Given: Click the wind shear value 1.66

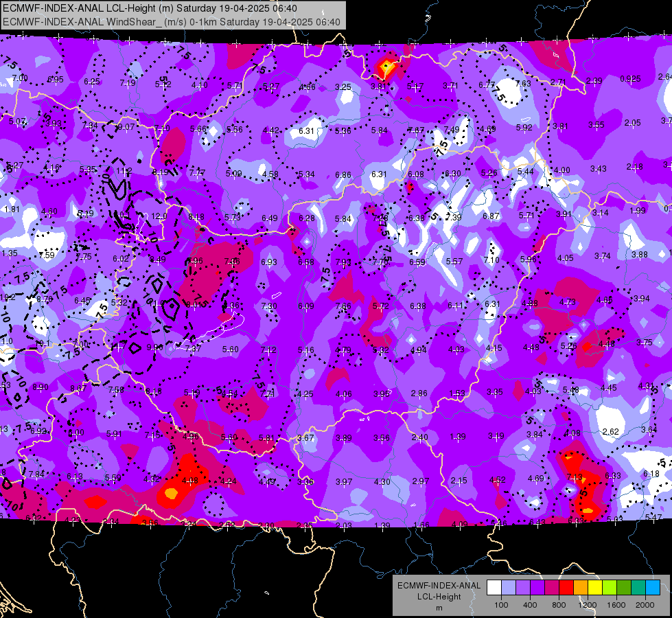Looking at the screenshot, I should pyautogui.click(x=421, y=525).
